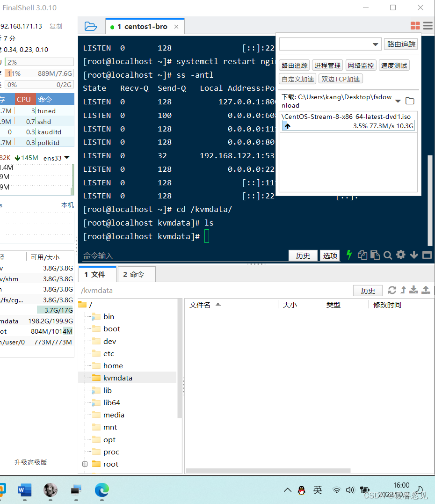Image resolution: width=435 pixels, height=504 pixels.
Task: Open the Wi-Fi network tray icon
Action: (x=336, y=490)
